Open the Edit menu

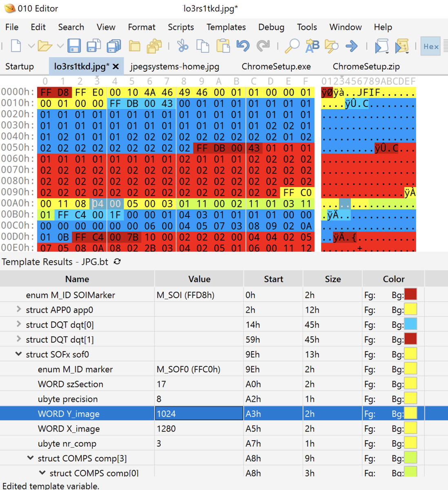pos(38,27)
